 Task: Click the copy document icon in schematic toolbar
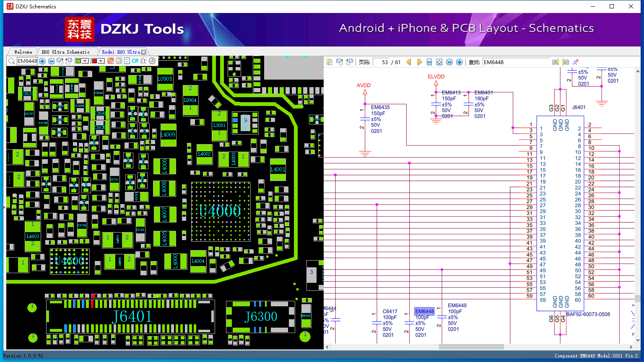[330, 62]
